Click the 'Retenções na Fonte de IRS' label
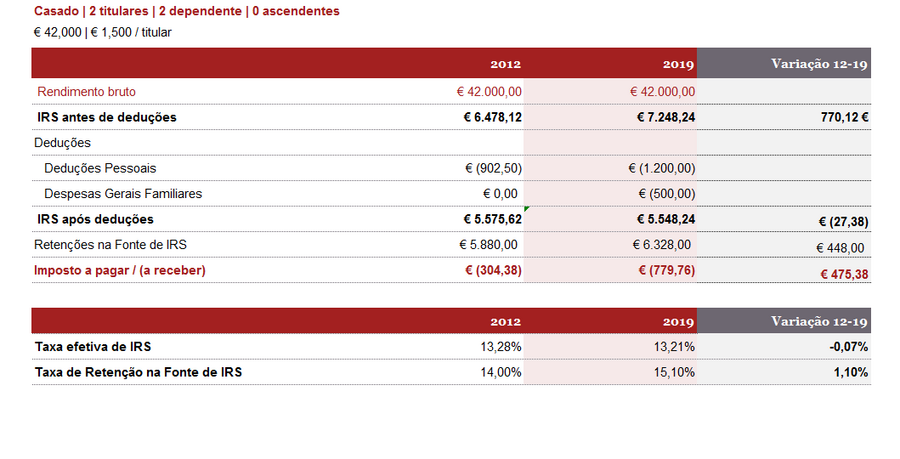900x459 pixels. click(110, 245)
